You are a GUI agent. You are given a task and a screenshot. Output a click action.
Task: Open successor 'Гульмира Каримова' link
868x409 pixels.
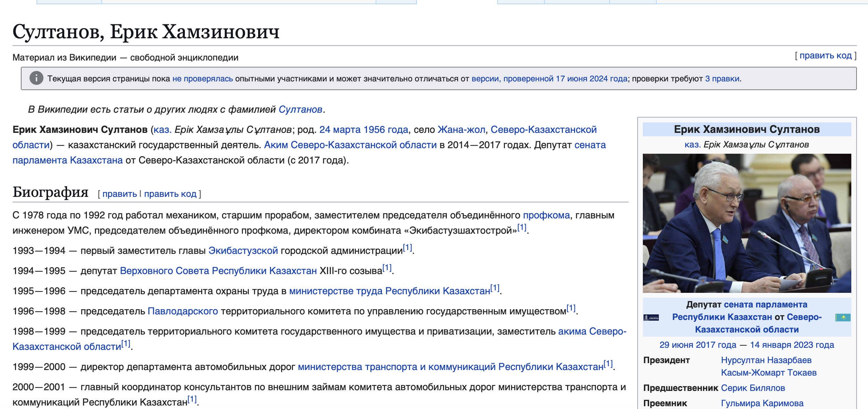(762, 403)
